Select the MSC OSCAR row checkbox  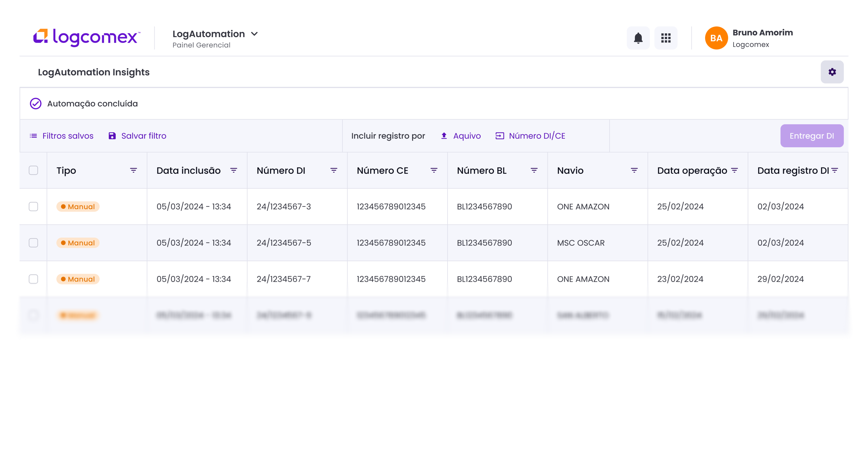[x=33, y=243]
